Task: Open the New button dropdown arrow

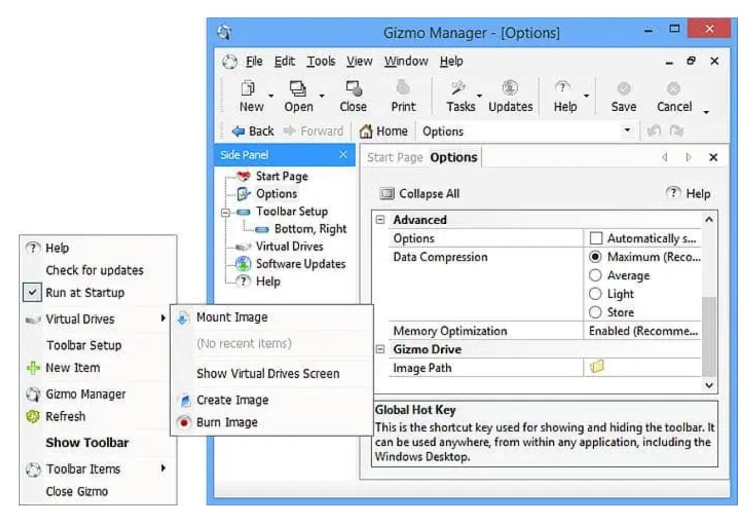Action: click(270, 95)
